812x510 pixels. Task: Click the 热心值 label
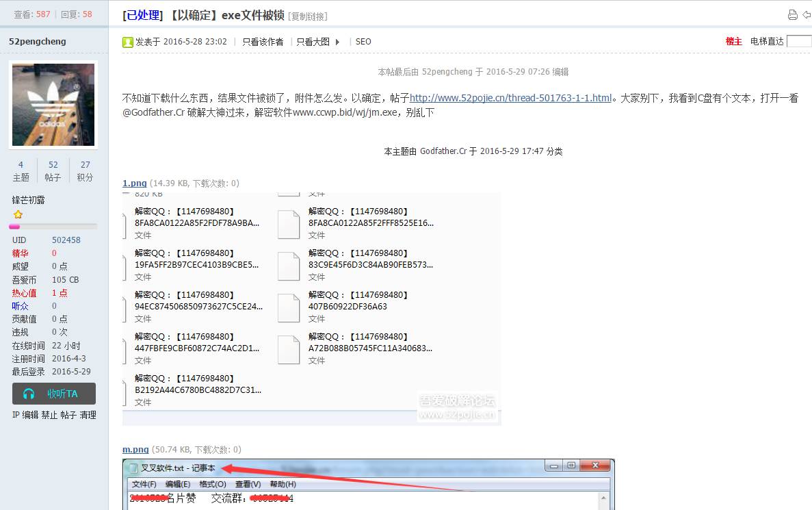point(25,293)
